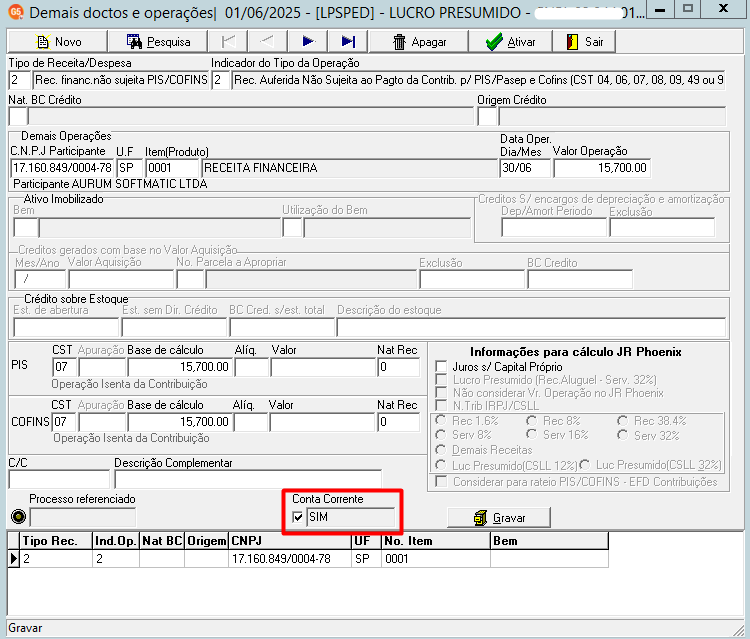Go to previous record arrow
This screenshot has width=750, height=639.
[268, 42]
